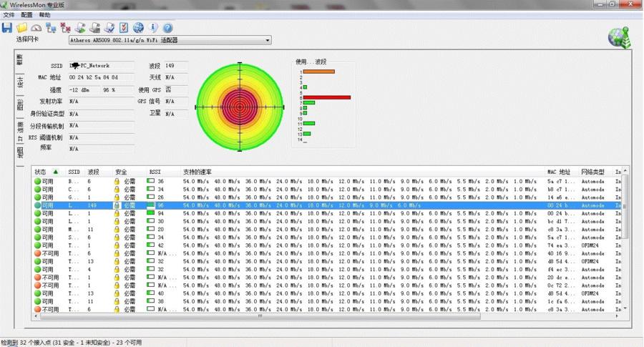Switch to the 地图 side tab
This screenshot has width=644, height=347.
(20, 153)
